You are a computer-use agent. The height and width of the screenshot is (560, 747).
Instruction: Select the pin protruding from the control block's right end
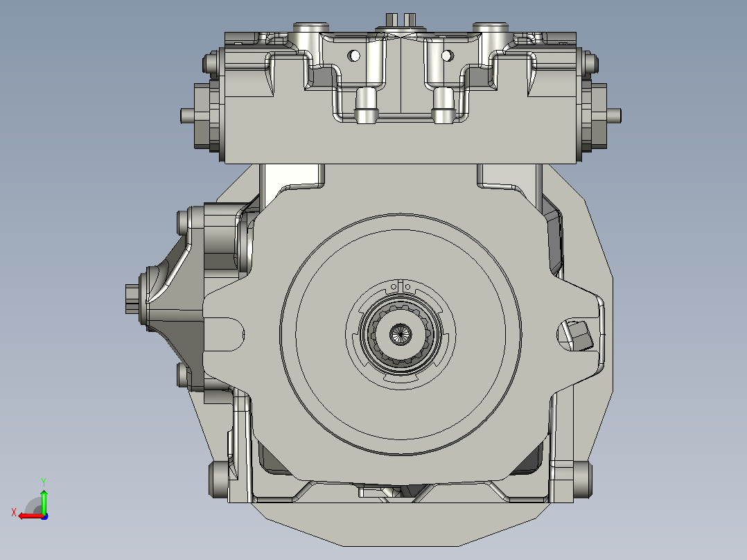tap(614, 115)
